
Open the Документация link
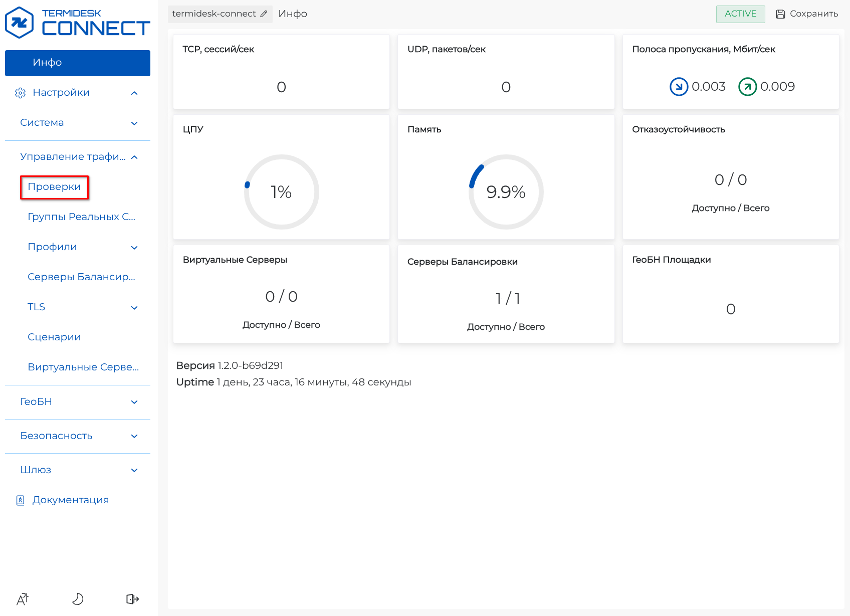click(x=71, y=500)
